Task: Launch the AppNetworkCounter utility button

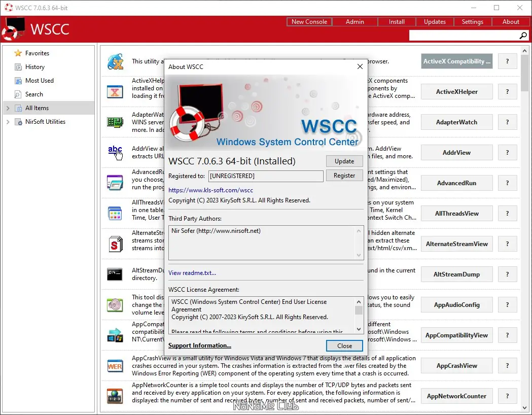Action: pos(456,396)
